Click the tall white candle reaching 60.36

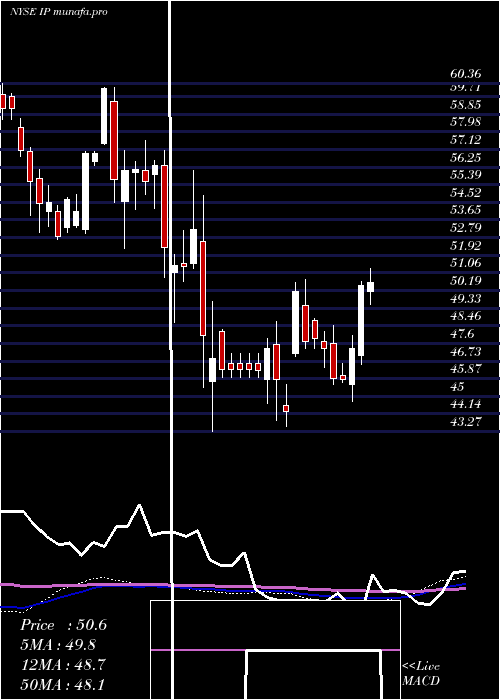(104, 116)
